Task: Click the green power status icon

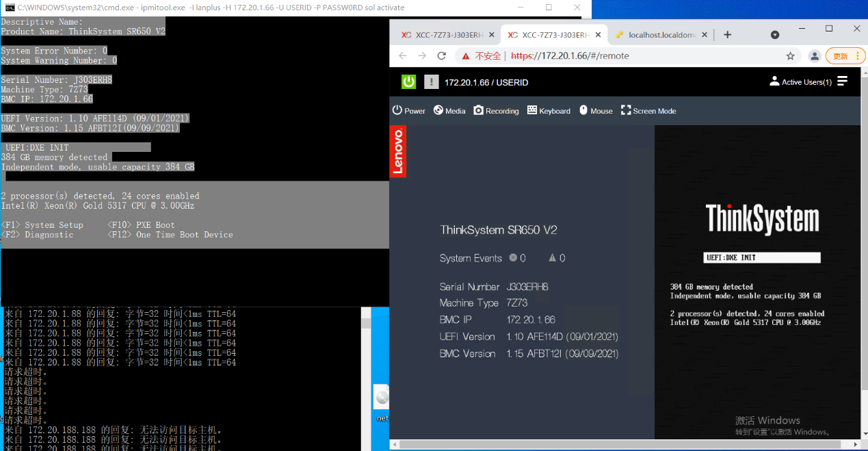Action: pyautogui.click(x=408, y=82)
